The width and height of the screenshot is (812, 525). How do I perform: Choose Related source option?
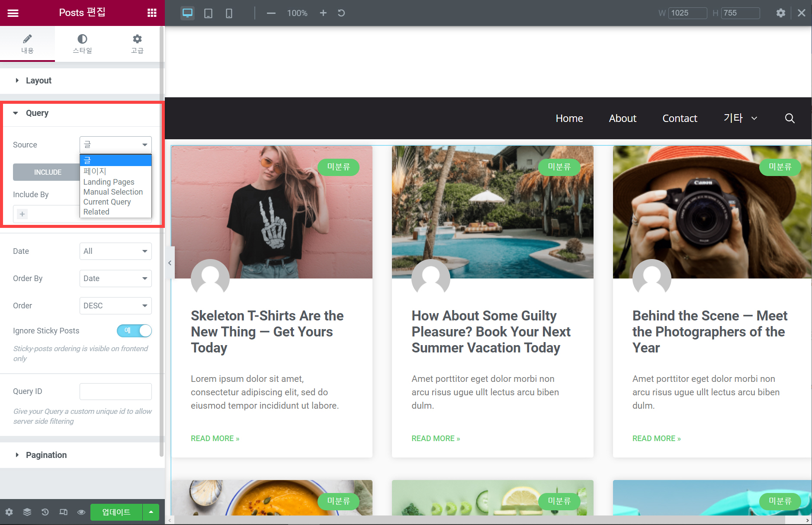116,212
